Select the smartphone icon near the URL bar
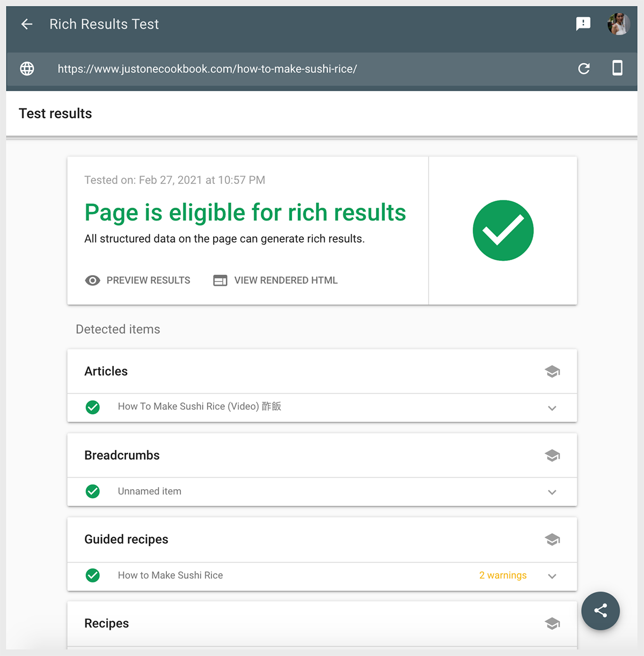This screenshot has height=656, width=644. pyautogui.click(x=617, y=69)
